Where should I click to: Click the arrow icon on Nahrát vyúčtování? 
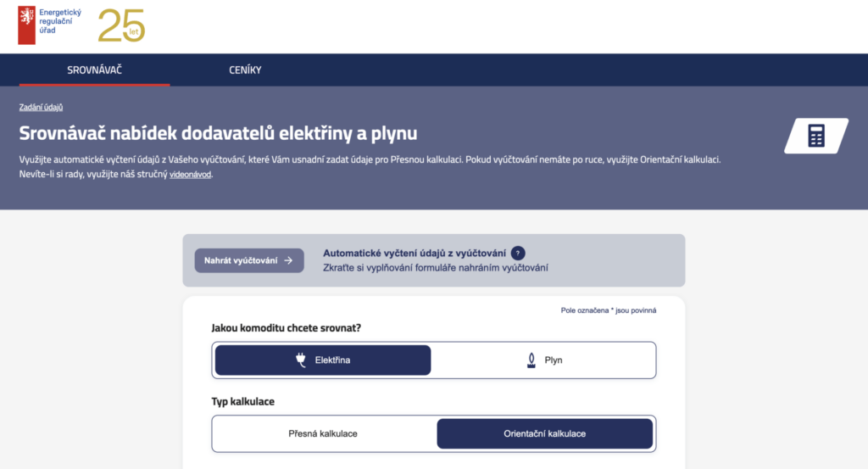tap(288, 260)
